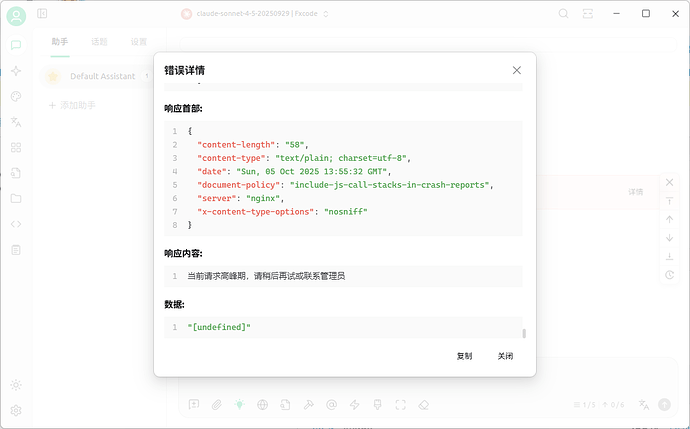Open the notes sidebar icon

[16, 250]
